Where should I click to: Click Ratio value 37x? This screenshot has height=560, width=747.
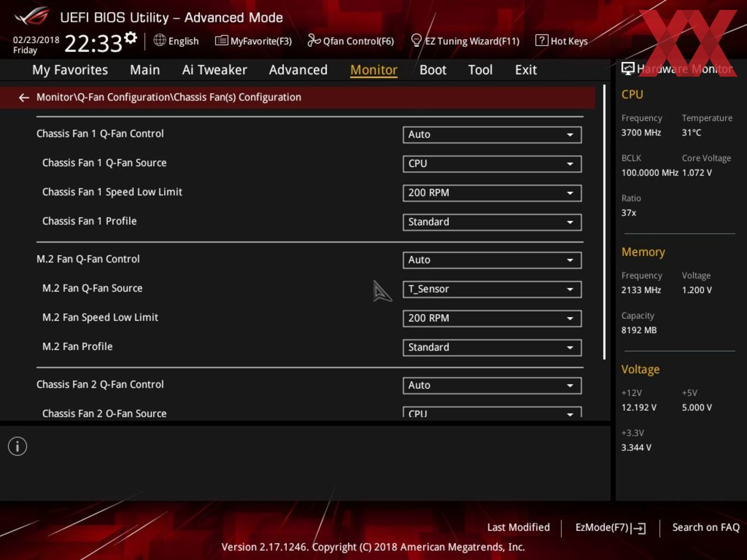[x=629, y=212]
